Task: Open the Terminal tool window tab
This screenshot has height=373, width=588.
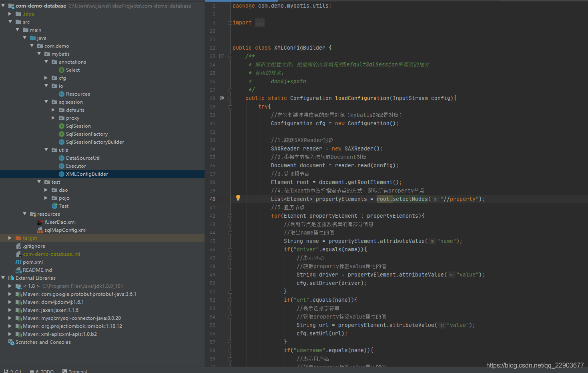Action: [x=75, y=371]
